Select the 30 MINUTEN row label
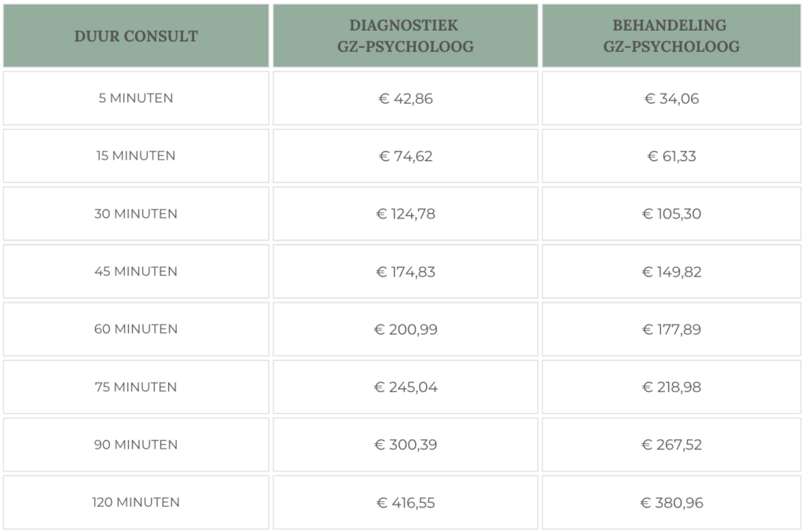This screenshot has height=532, width=805. tap(136, 214)
